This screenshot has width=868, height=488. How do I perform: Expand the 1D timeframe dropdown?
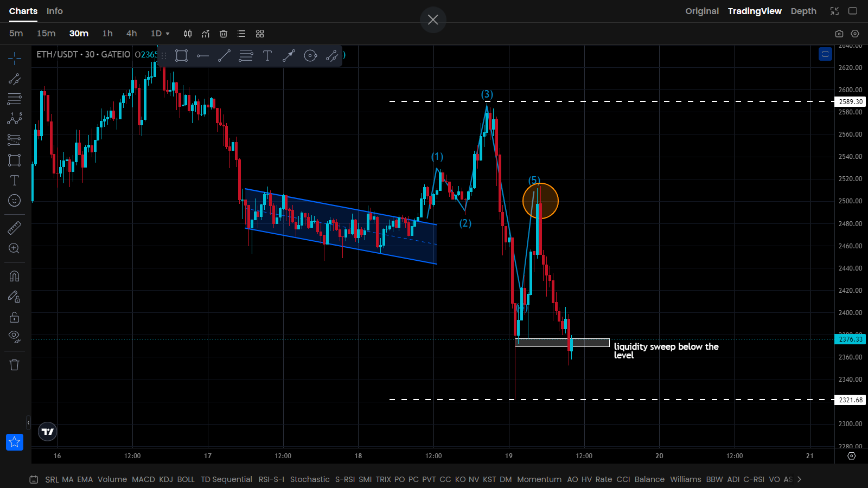pyautogui.click(x=160, y=34)
